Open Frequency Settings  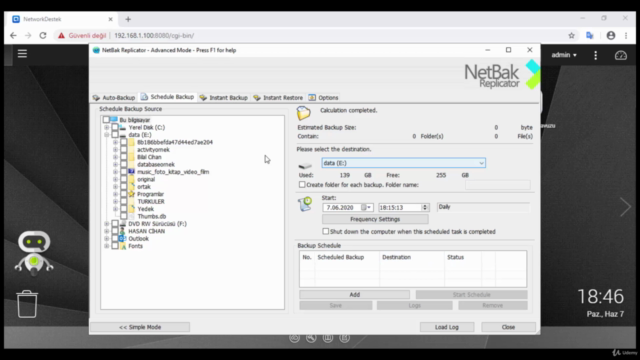point(375,219)
